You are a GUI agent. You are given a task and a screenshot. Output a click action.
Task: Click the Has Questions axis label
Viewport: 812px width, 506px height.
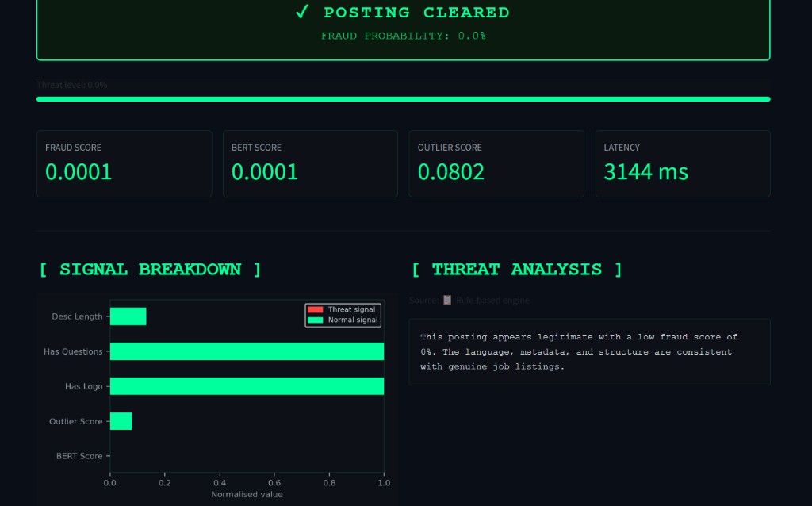pyautogui.click(x=73, y=351)
